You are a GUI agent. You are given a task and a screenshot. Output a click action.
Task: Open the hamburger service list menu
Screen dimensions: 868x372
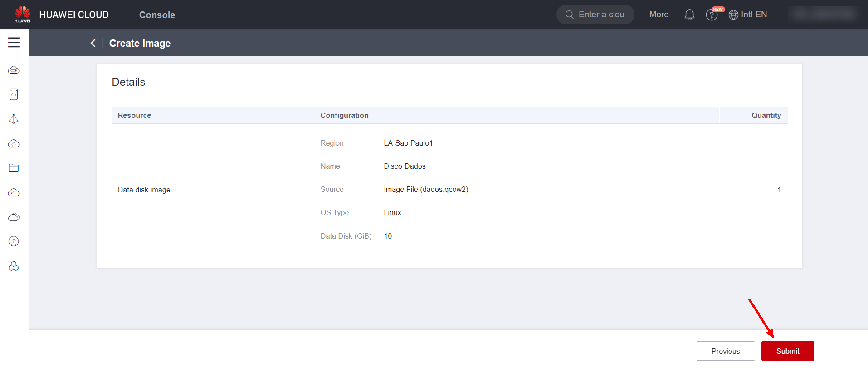click(x=14, y=43)
